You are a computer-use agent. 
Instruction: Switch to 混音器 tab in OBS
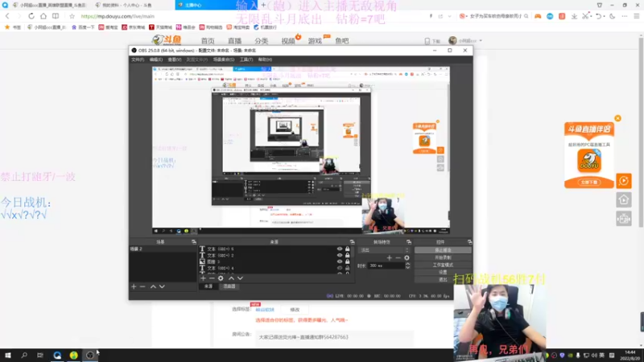[x=229, y=286]
